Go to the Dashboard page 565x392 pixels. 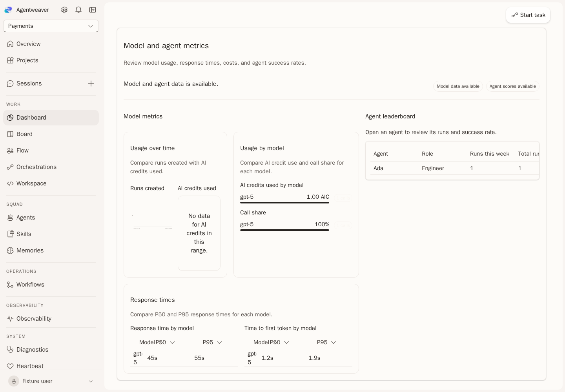coord(51,118)
